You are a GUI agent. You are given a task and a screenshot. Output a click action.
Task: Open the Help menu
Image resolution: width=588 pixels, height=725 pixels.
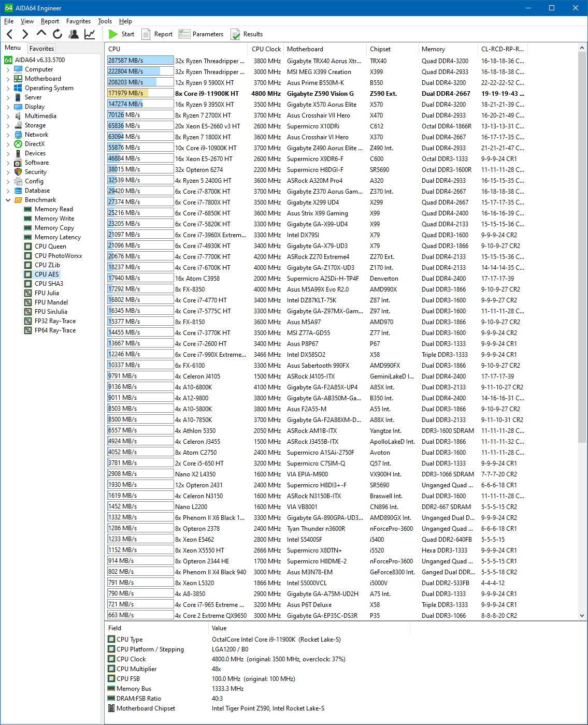point(125,21)
